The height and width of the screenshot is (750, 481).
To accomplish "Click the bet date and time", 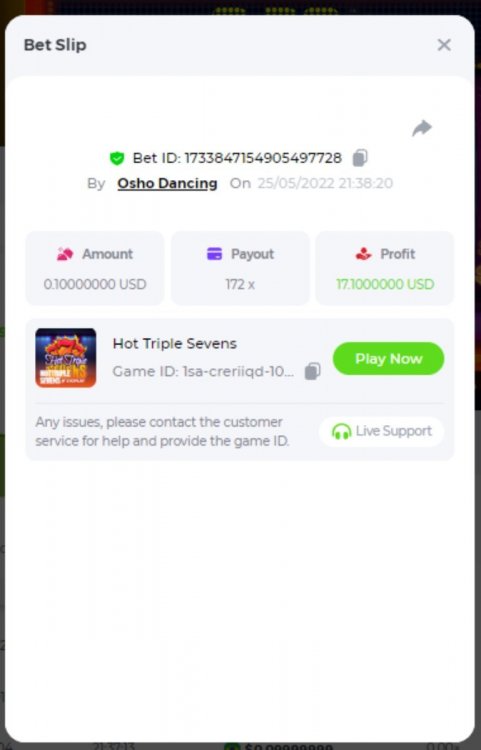I will click(325, 184).
